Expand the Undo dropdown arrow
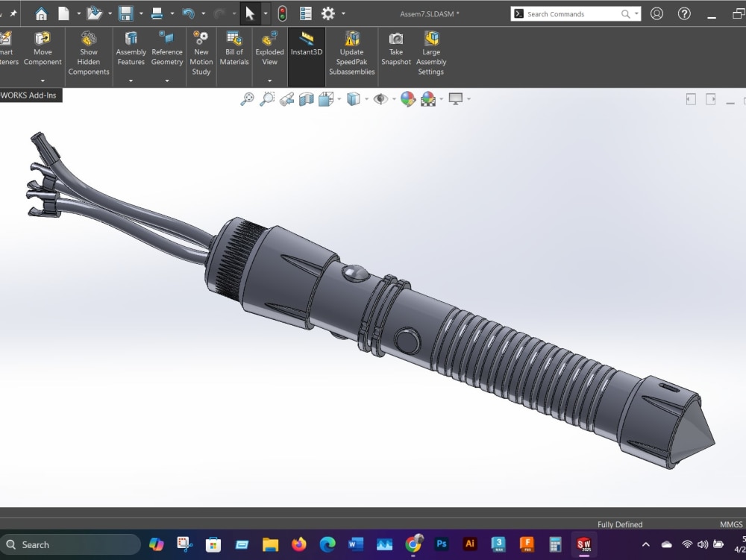746x560 pixels. [203, 13]
